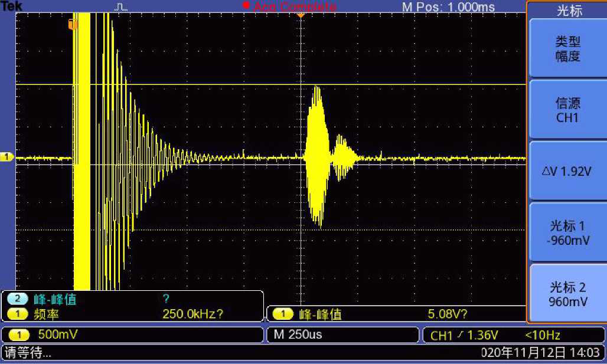This screenshot has height=364, width=607.
Task: Click the rising edge trigger slope symbol
Action: click(x=460, y=335)
